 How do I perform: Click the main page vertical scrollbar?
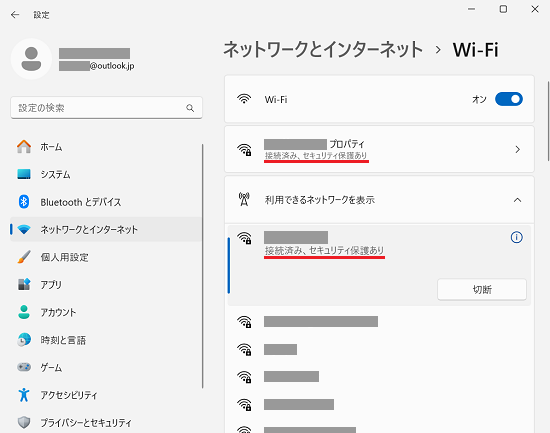[548, 121]
